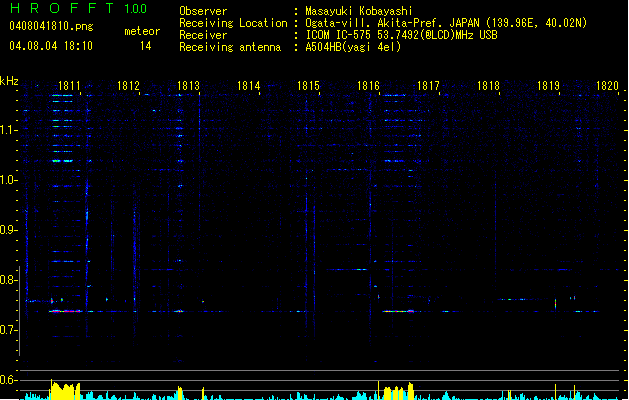Click the Receiving Location label
629x400 pixels.
(x=233, y=23)
